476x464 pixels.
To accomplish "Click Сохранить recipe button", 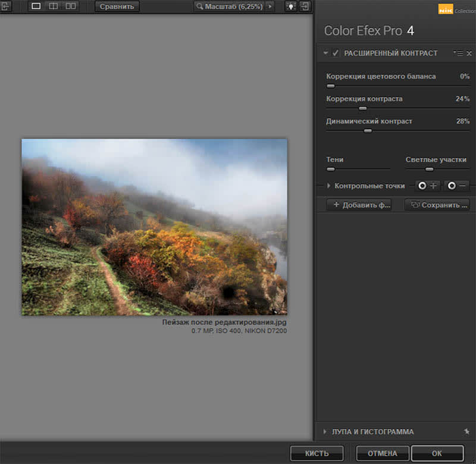I will (x=437, y=205).
